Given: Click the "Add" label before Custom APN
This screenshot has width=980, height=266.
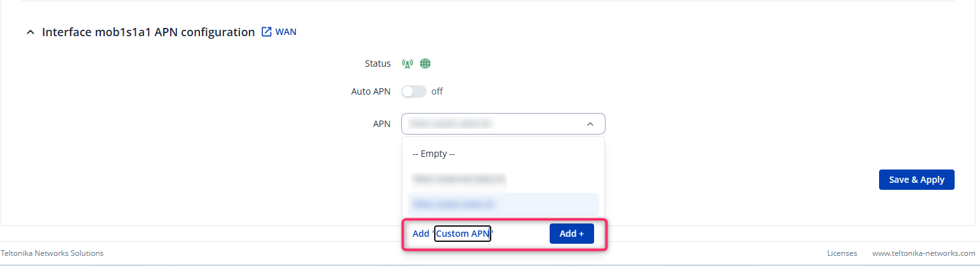Looking at the screenshot, I should click(421, 234).
